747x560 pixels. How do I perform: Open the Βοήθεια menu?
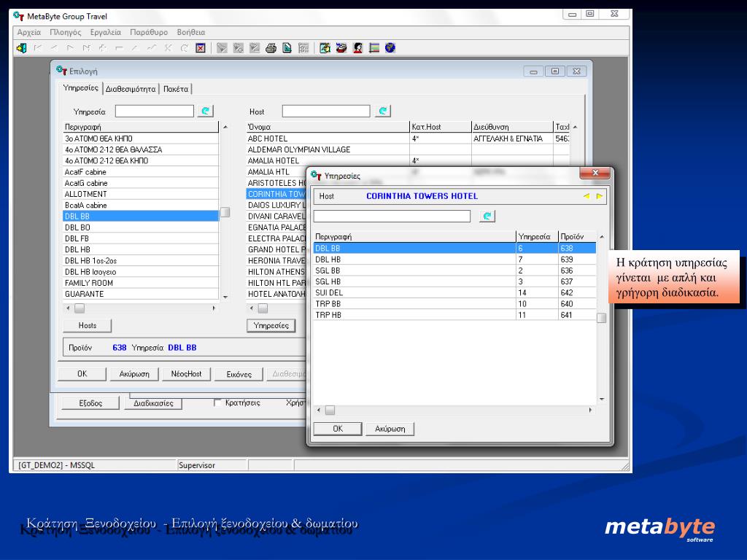[x=190, y=32]
